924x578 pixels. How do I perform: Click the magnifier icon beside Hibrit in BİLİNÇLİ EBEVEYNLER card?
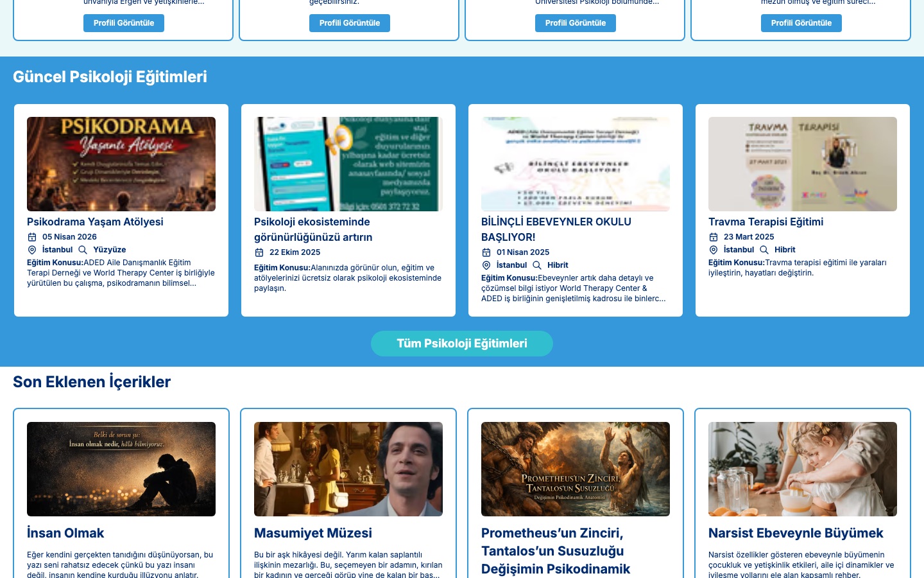[x=537, y=265]
